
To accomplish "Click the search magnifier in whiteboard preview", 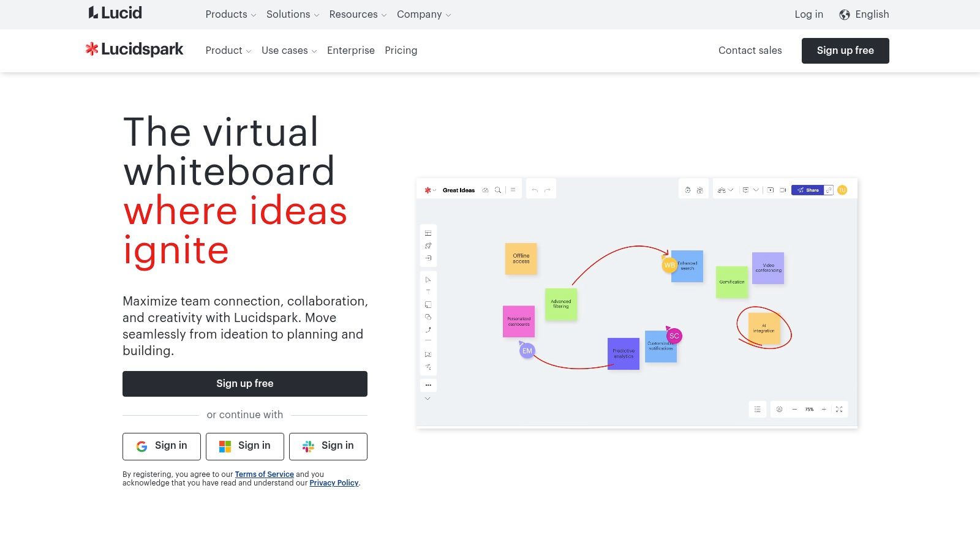I will (498, 190).
